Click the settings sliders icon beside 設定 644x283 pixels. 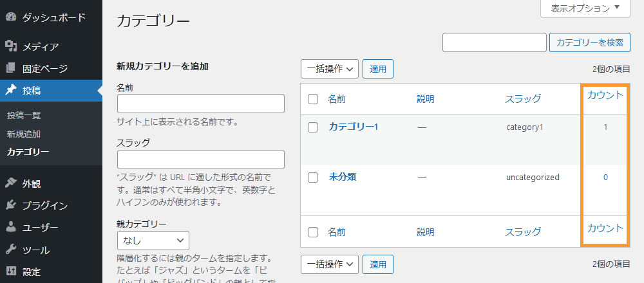click(x=11, y=271)
